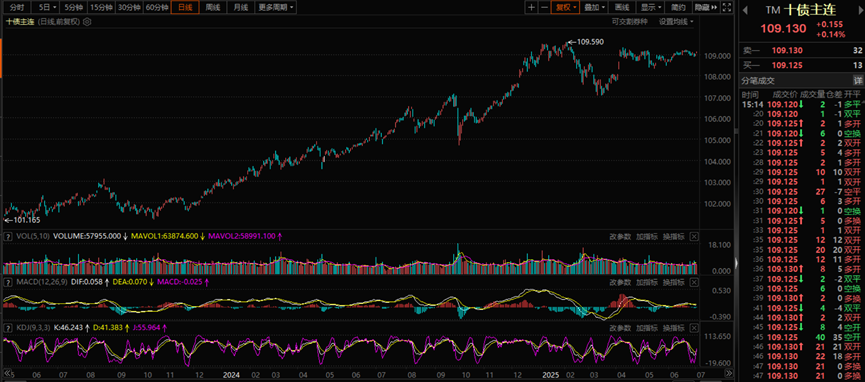
Task: Collapse the right quote panel arrow
Action: pos(735,263)
